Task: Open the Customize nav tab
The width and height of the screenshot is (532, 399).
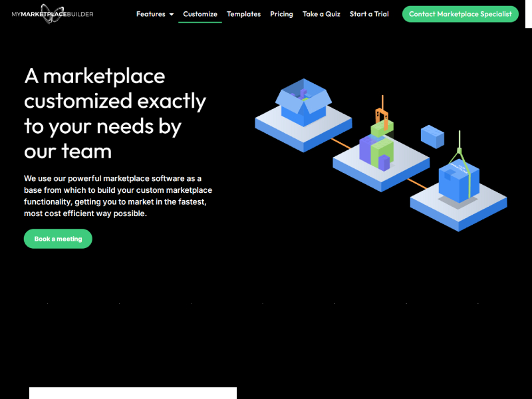Action: (200, 14)
